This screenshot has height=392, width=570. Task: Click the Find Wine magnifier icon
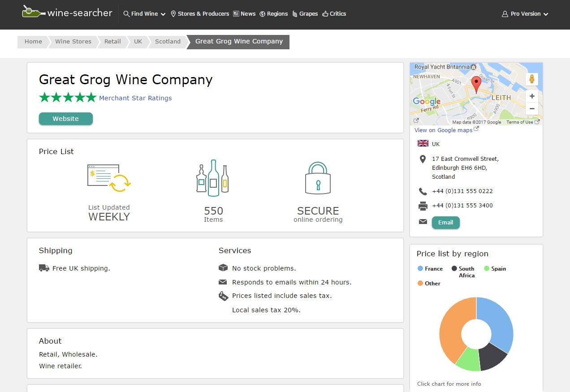point(126,14)
